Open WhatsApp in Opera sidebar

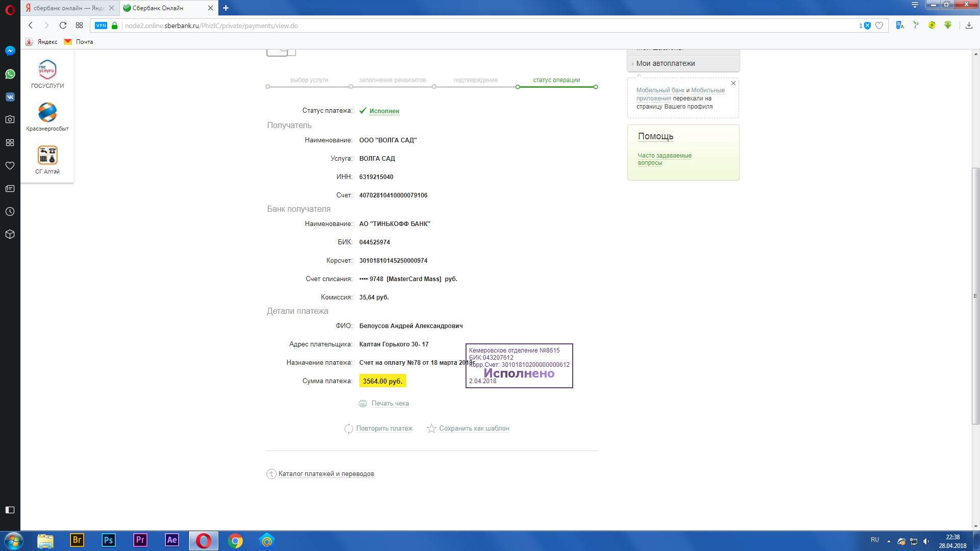[10, 74]
